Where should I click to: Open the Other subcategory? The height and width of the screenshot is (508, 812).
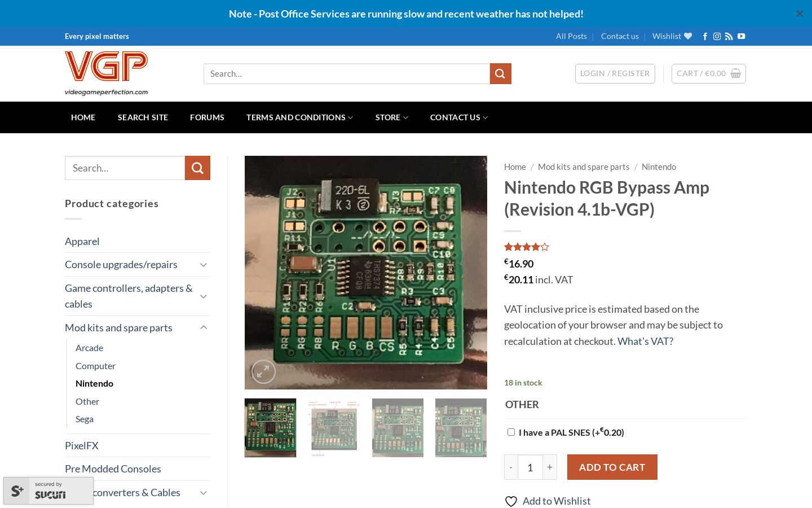[x=87, y=401]
